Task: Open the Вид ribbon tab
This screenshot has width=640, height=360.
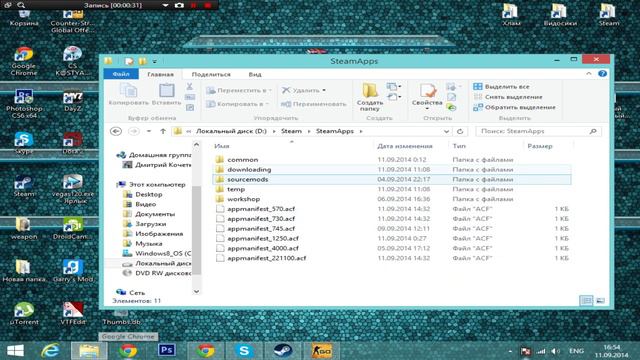Action: click(x=255, y=74)
